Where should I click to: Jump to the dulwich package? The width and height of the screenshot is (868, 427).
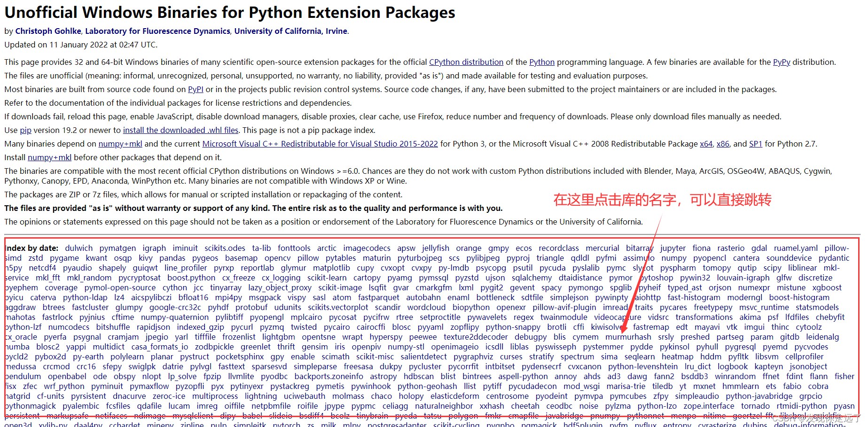click(79, 248)
